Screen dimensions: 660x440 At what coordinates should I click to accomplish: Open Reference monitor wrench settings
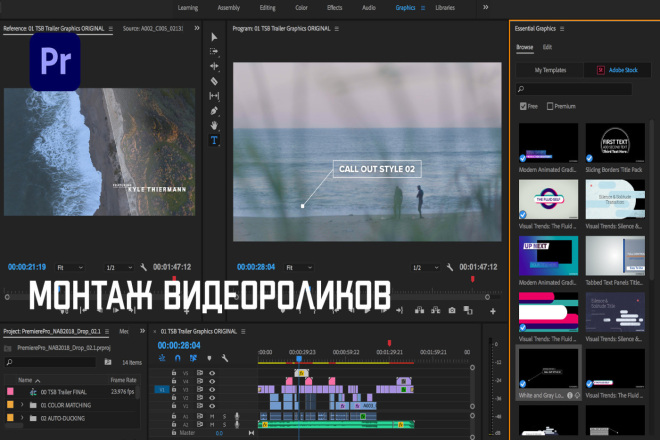[144, 267]
